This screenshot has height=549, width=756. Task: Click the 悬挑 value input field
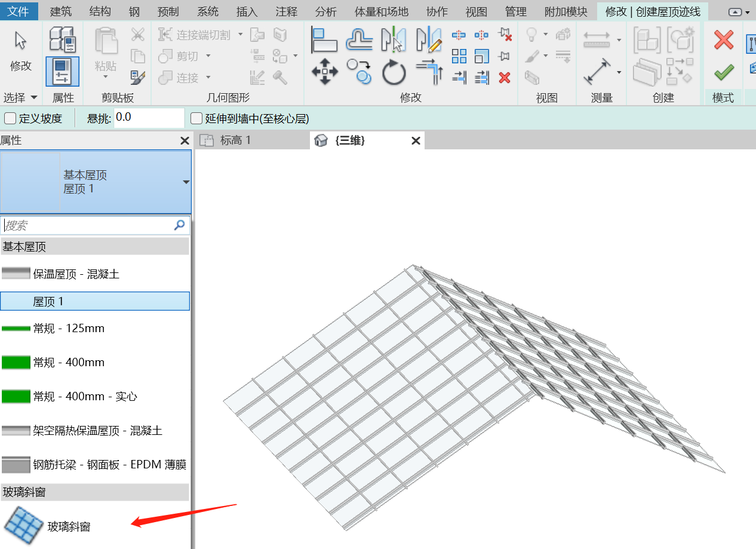[x=149, y=118]
